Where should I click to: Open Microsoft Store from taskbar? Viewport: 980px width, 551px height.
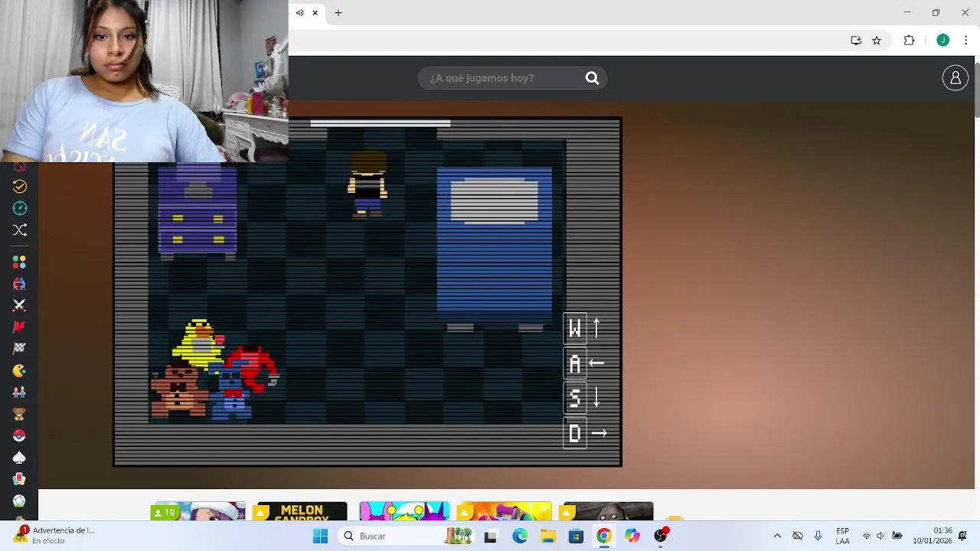[576, 536]
